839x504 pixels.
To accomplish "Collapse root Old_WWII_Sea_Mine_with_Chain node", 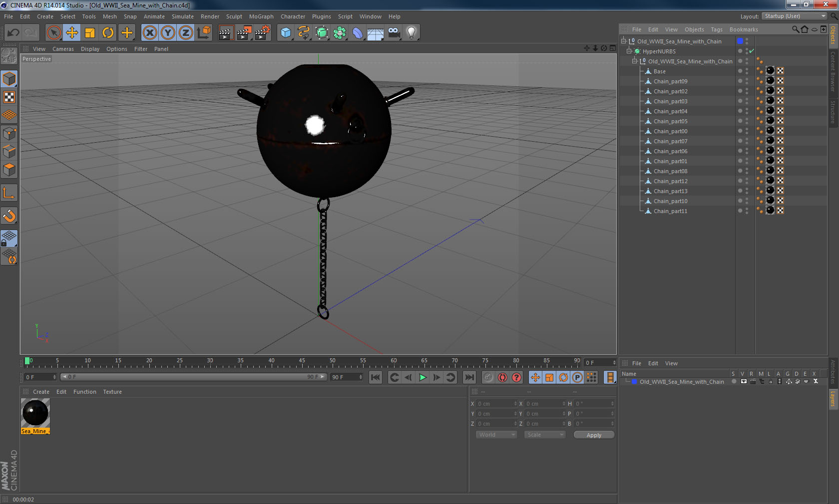I will tap(624, 41).
